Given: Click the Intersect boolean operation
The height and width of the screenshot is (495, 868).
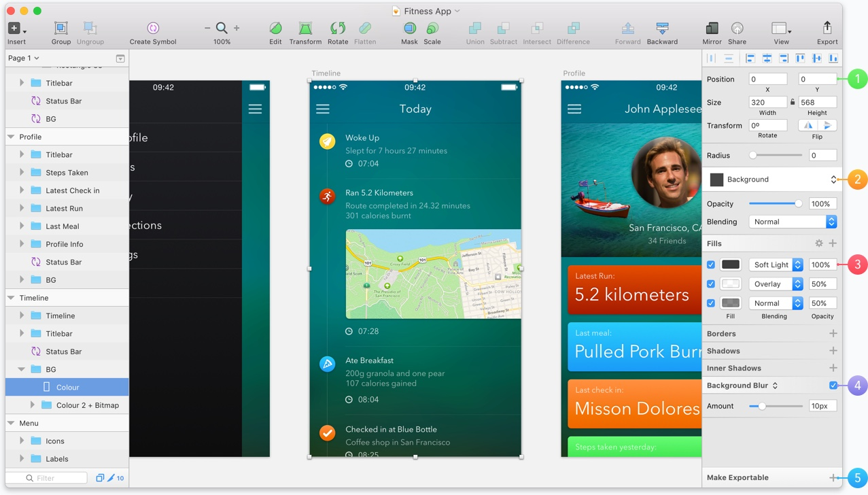Looking at the screenshot, I should 537,29.
